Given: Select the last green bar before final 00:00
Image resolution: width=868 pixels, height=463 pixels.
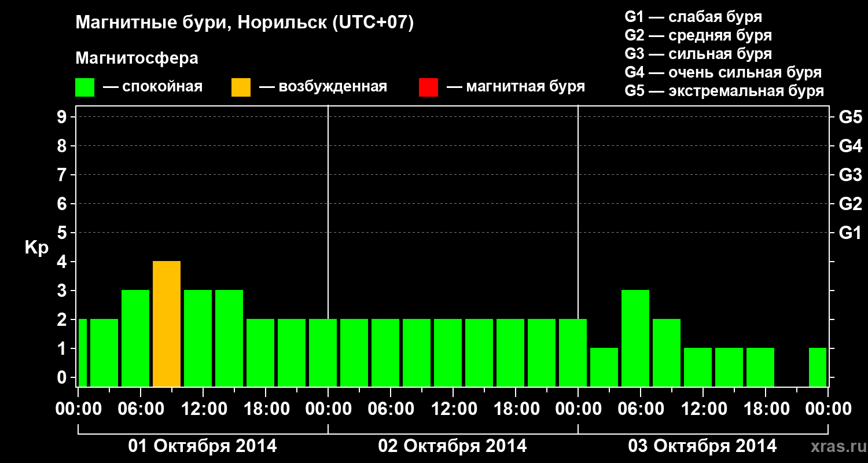Looking at the screenshot, I should coord(818,367).
